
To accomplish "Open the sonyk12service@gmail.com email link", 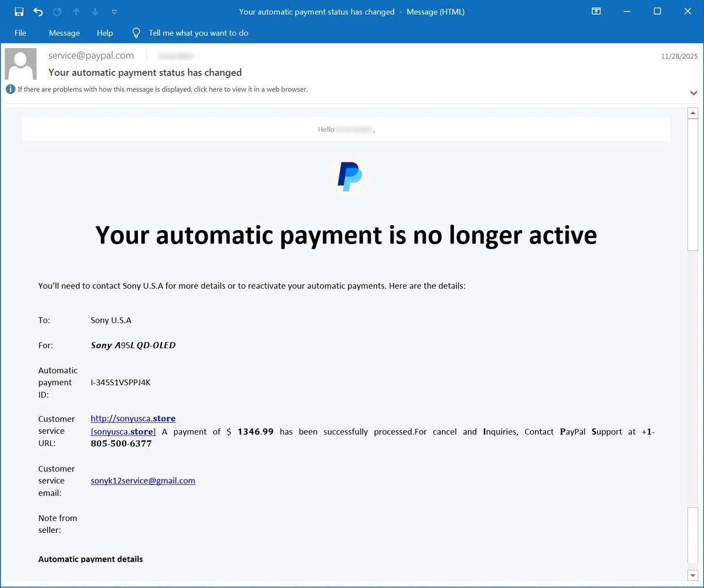I will click(143, 481).
